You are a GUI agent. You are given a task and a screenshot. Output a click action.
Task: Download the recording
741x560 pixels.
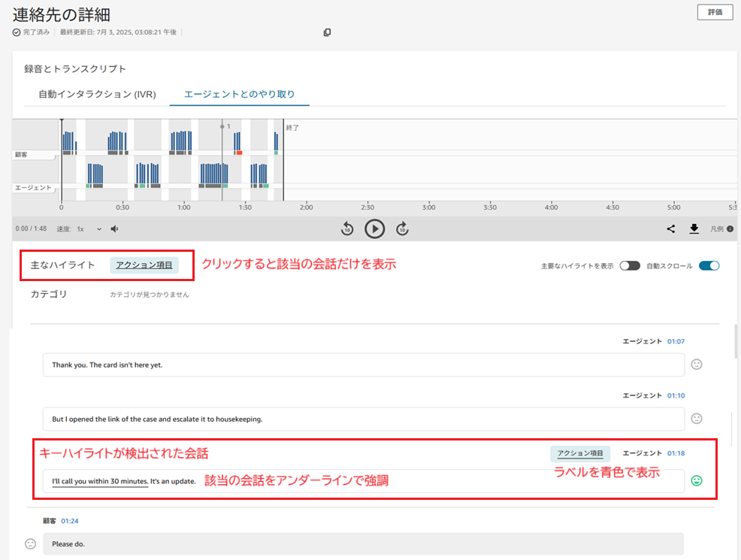(694, 229)
